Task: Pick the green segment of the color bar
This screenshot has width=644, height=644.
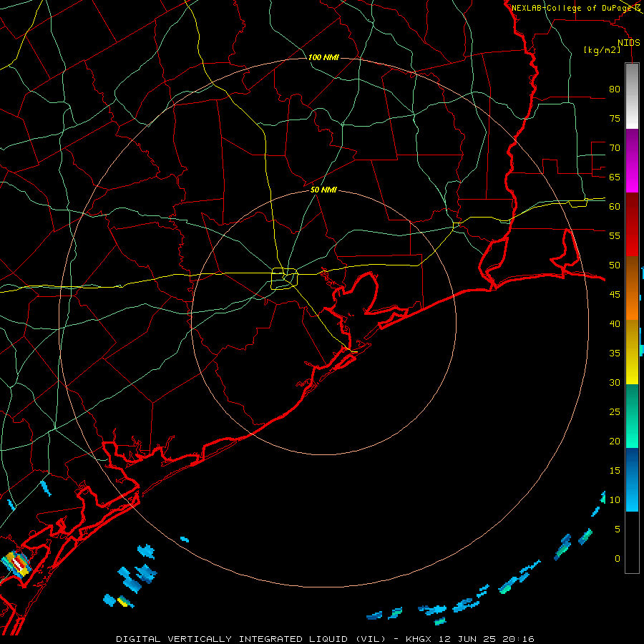Action: pos(632,416)
